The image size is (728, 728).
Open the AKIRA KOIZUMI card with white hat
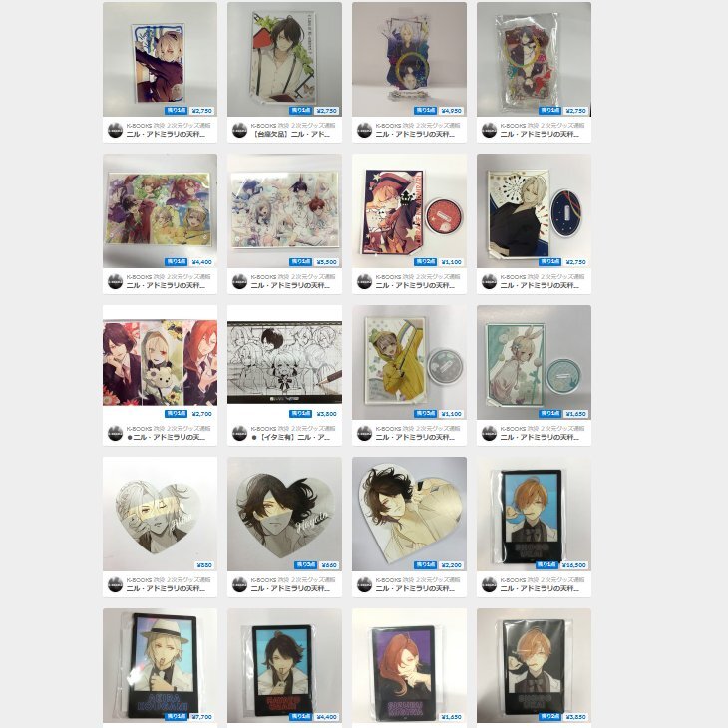click(160, 666)
